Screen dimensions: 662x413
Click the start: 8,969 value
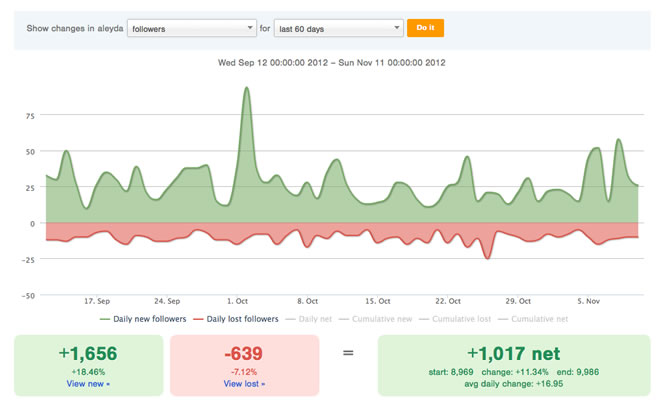pyautogui.click(x=451, y=372)
